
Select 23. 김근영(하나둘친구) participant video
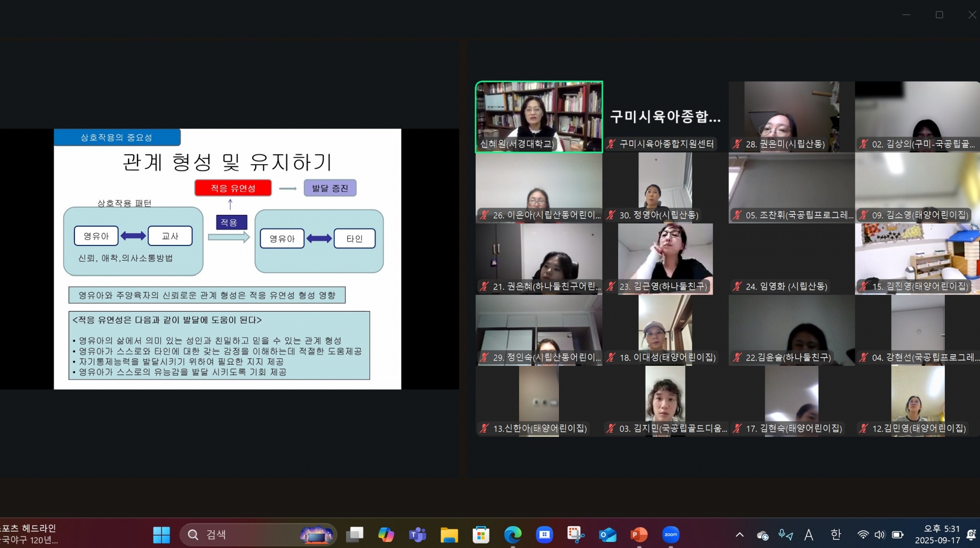pyautogui.click(x=665, y=258)
